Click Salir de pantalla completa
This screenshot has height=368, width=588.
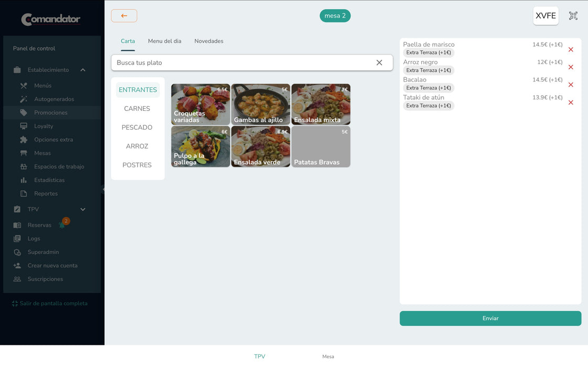pos(54,303)
